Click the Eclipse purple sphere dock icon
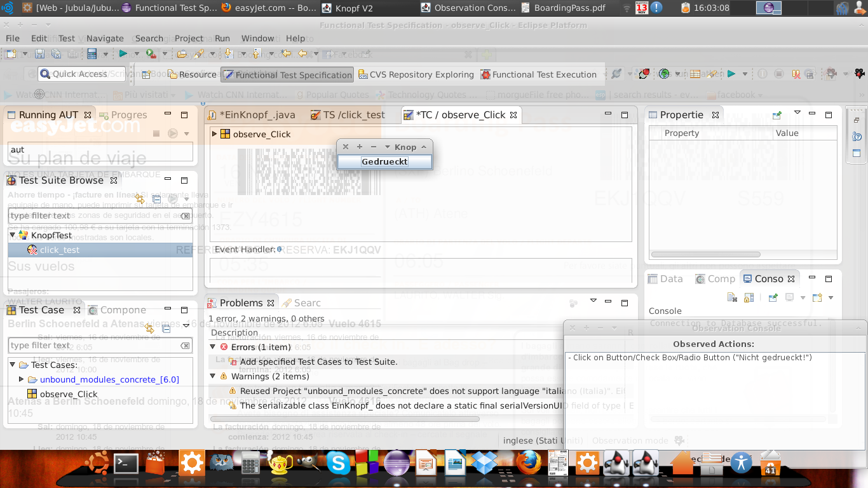The height and width of the screenshot is (488, 868). [x=397, y=463]
